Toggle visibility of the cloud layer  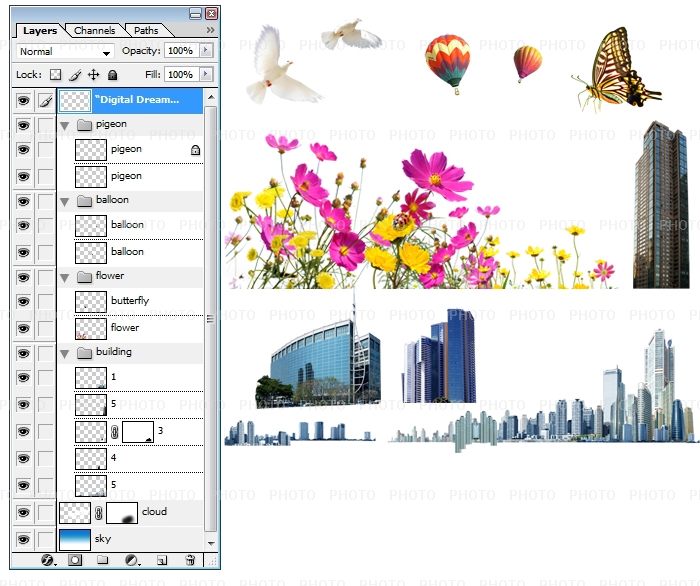click(24, 512)
